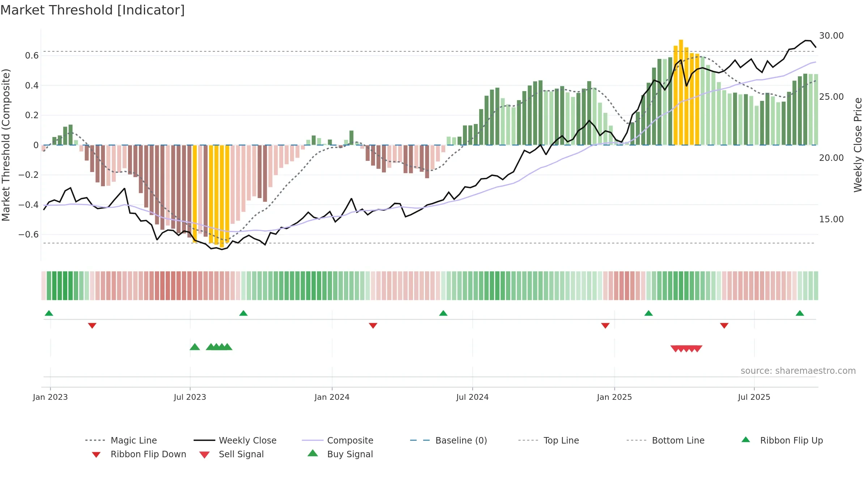Image resolution: width=868 pixels, height=488 pixels.
Task: Toggle the Top Line legend entry
Action: click(x=548, y=440)
